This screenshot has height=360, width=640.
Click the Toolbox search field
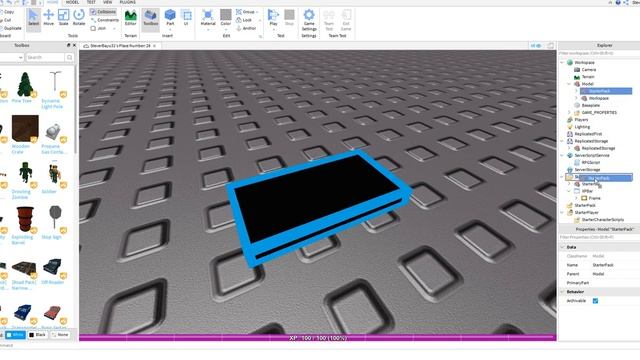click(x=45, y=58)
